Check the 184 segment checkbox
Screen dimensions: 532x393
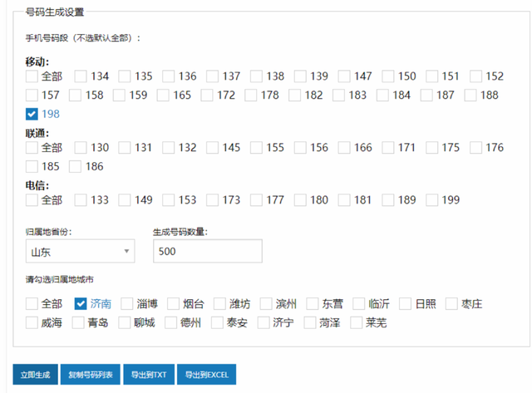coord(382,96)
